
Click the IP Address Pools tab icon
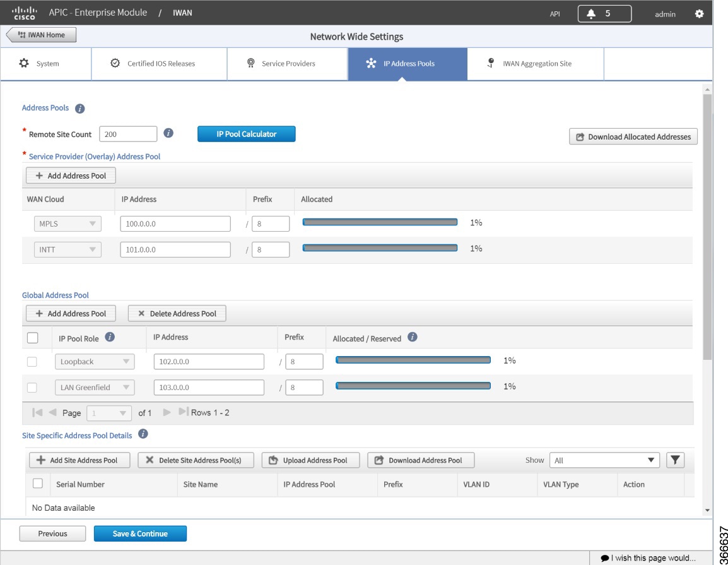tap(371, 63)
